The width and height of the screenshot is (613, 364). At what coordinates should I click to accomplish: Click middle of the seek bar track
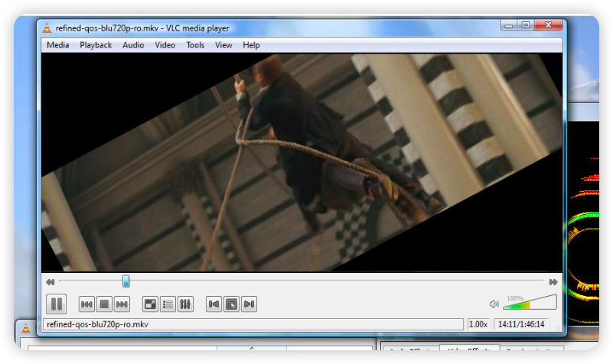point(302,281)
